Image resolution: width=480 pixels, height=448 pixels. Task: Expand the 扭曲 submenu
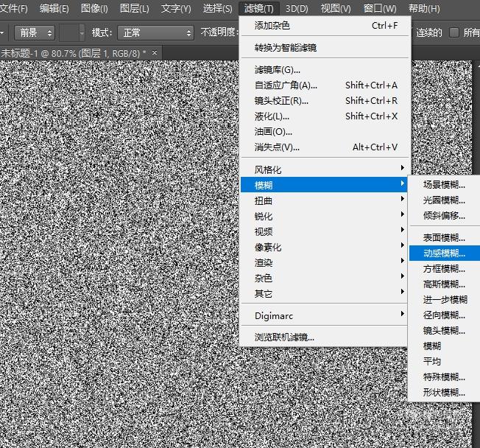[x=324, y=200]
